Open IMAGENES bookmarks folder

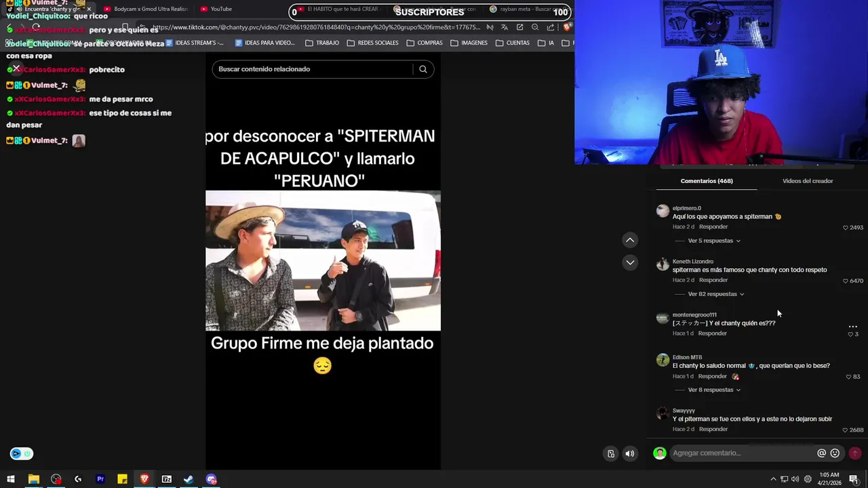tap(469, 43)
